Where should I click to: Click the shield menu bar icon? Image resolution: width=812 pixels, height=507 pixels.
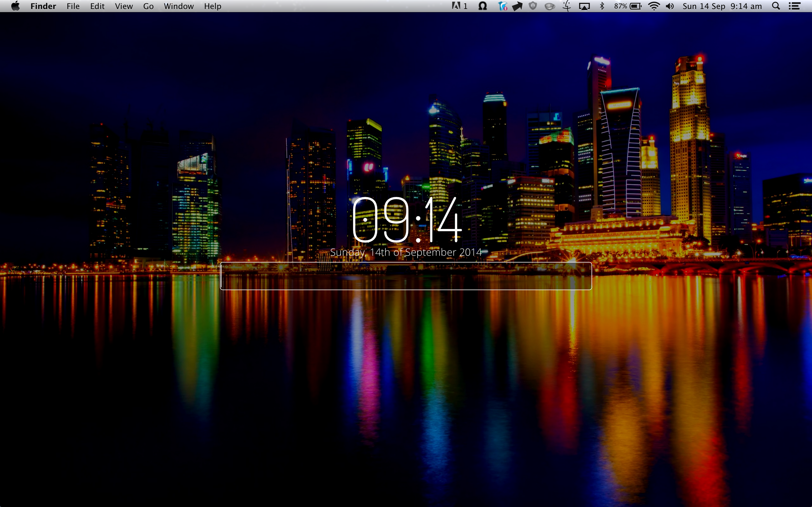tap(533, 6)
